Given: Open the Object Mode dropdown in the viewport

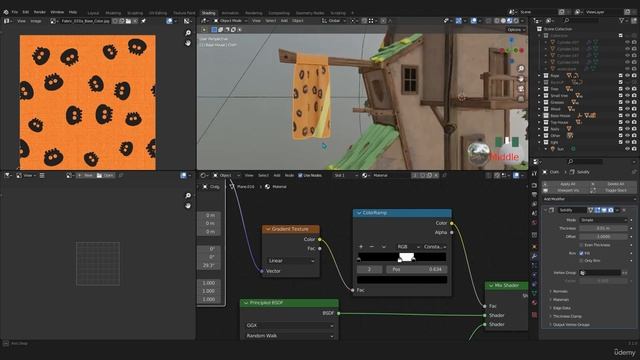Looking at the screenshot, I should pyautogui.click(x=230, y=20).
